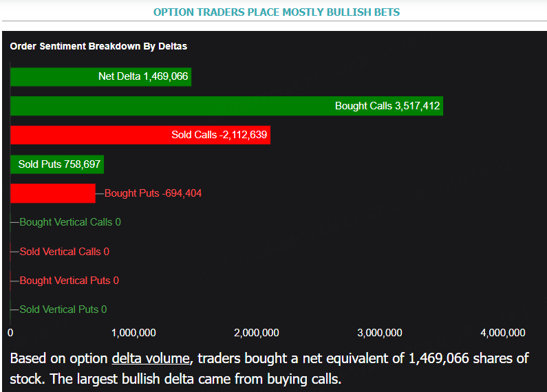The height and width of the screenshot is (392, 547).
Task: Click the 4,000,000 axis tick label
Action: click(503, 333)
